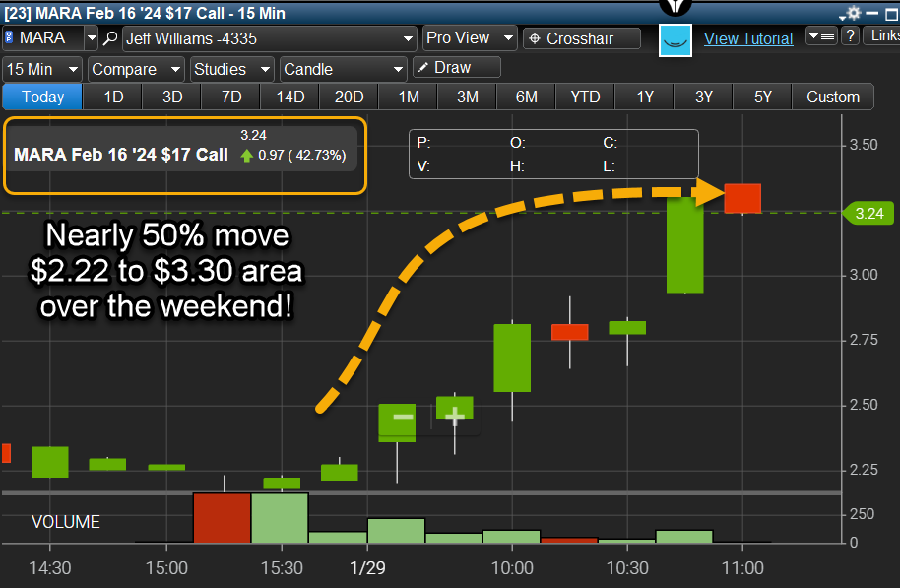Click the Crosshair button
This screenshot has width=900, height=588.
[x=581, y=38]
